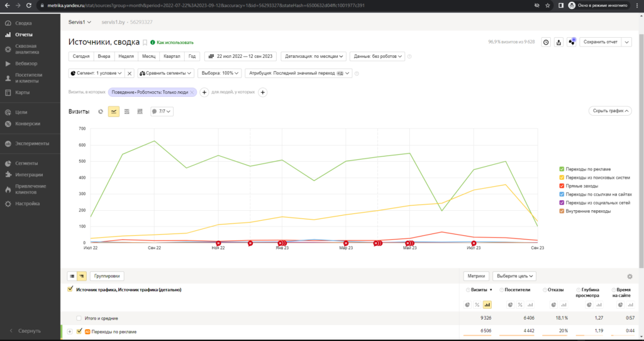Viewport: 644px width, 341px height.
Task: Click the Привлечение клиентов flame icon
Action: tap(8, 189)
